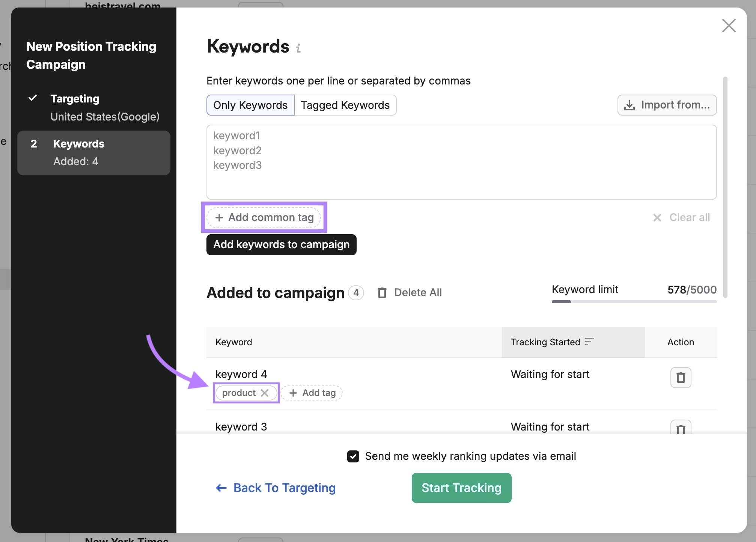
Task: Click the 578/5000 keyword limit value
Action: coord(691,290)
